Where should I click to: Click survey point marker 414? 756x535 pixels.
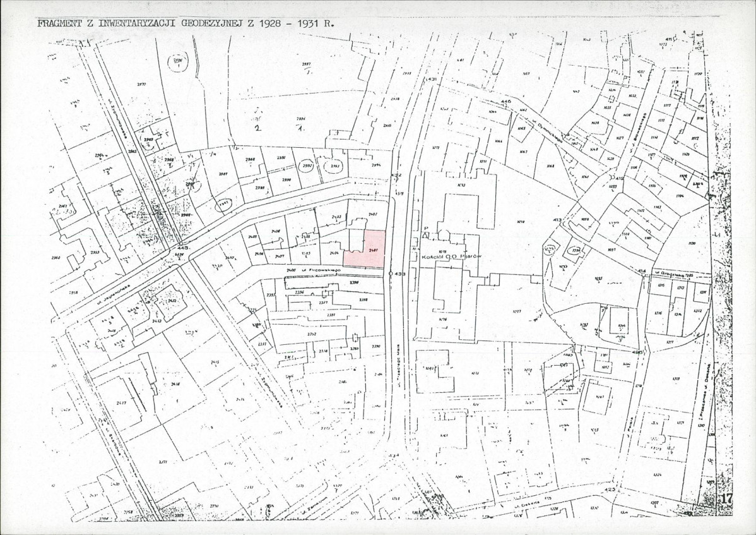click(x=642, y=271)
